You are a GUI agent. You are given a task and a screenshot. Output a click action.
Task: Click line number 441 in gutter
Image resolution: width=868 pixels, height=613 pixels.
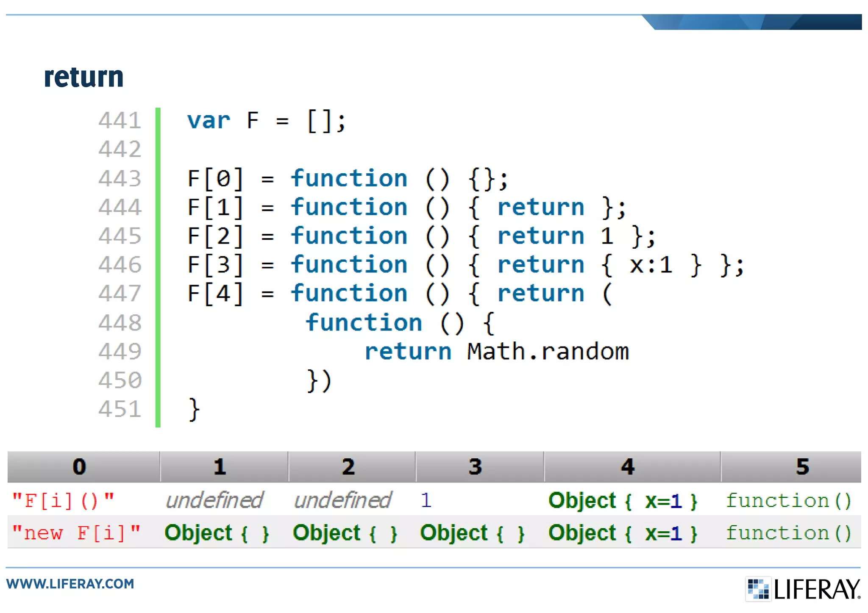click(x=120, y=121)
